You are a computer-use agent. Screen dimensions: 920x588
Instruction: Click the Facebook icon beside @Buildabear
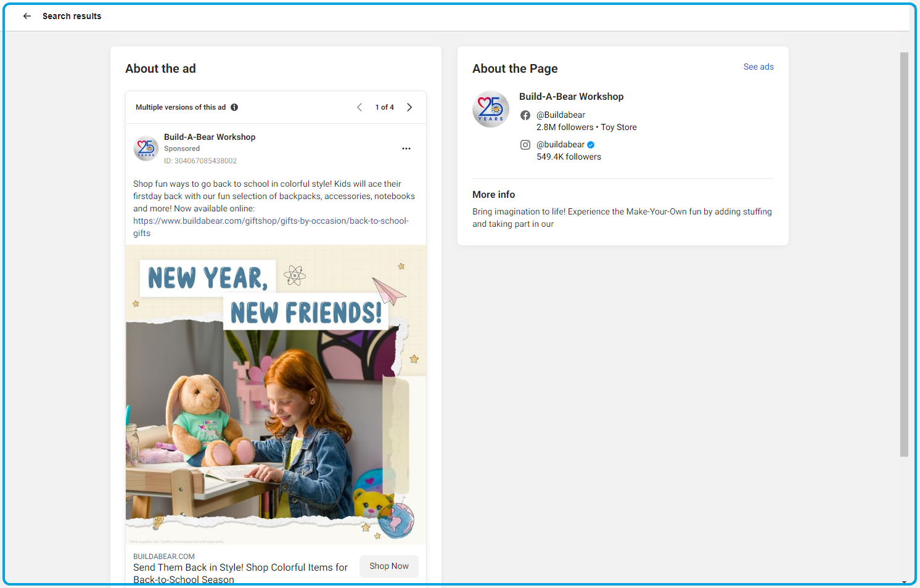[525, 115]
